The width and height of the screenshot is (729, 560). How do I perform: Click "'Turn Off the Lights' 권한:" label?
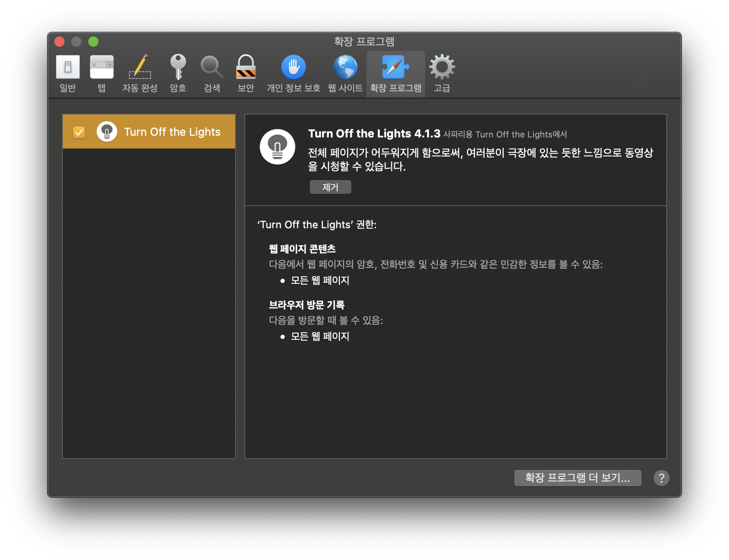pyautogui.click(x=317, y=224)
